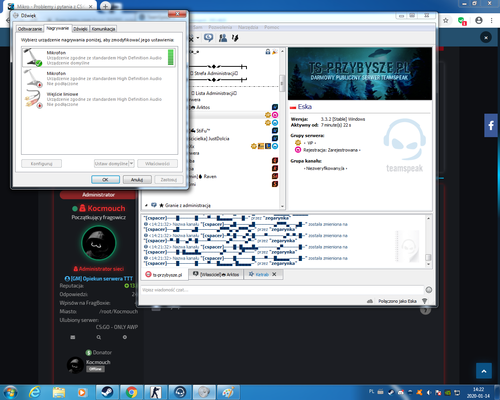Click the TeamSpeak emoticon button beside chat input
This screenshot has width=500, height=400.
pos(429,290)
